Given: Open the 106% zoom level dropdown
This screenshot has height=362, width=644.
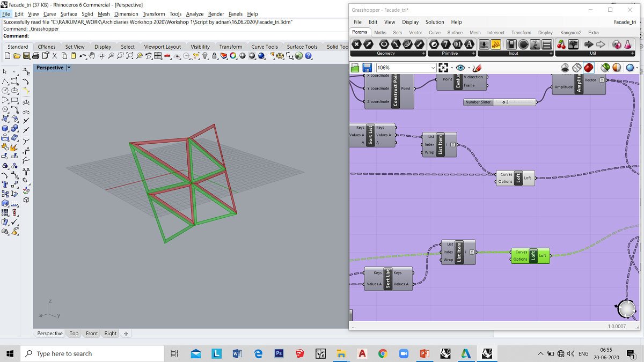Looking at the screenshot, I should pyautogui.click(x=433, y=68).
